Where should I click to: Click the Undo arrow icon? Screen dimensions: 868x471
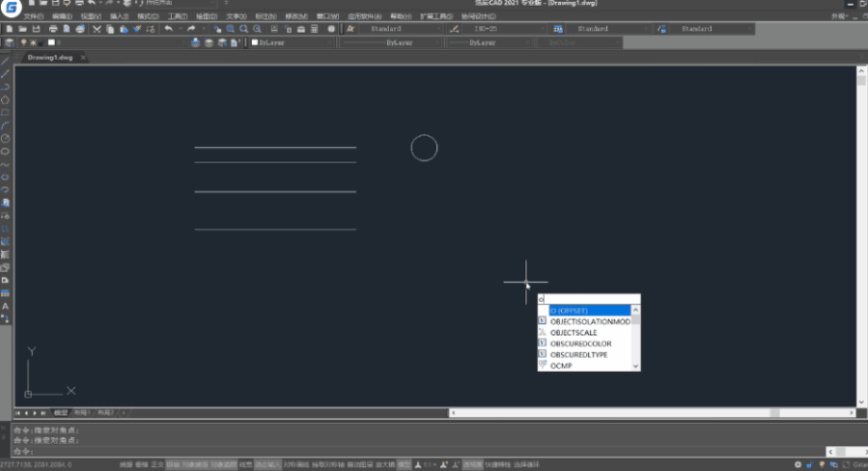coord(168,29)
